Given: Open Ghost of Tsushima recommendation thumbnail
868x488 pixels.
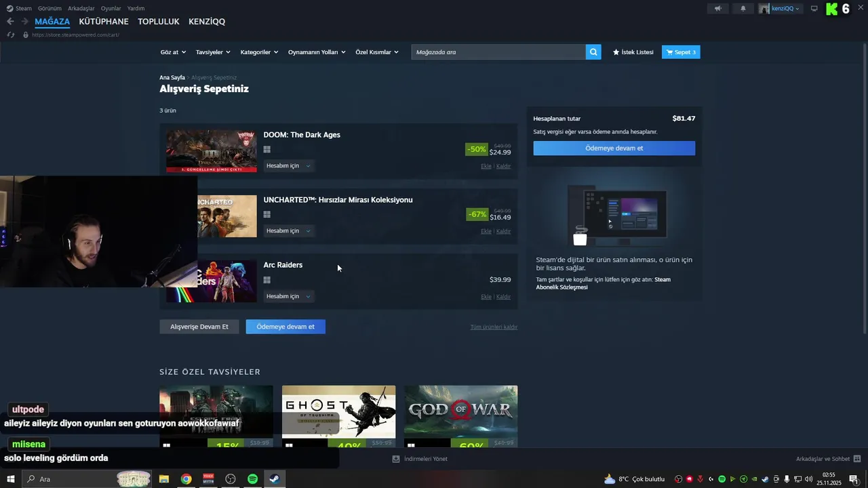Looking at the screenshot, I should (338, 416).
